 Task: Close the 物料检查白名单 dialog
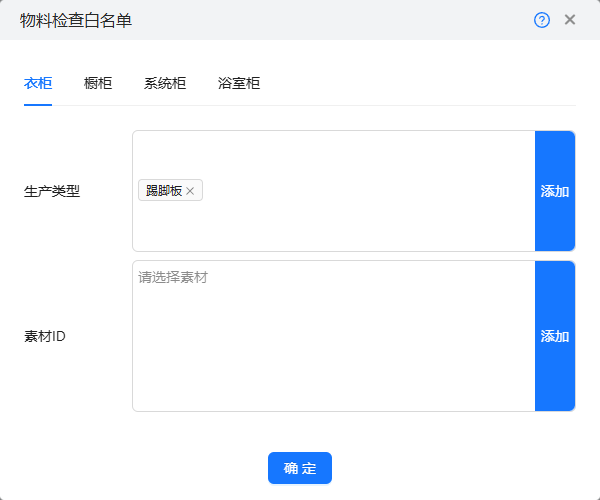pos(570,20)
